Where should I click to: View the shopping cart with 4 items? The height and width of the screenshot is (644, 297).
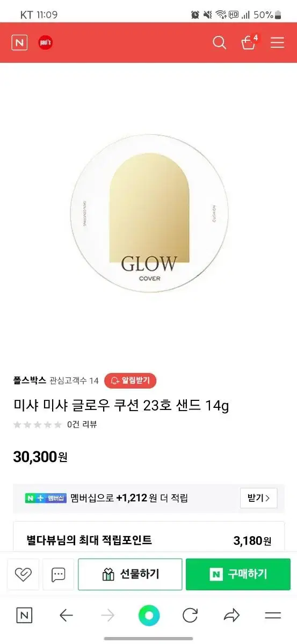[x=249, y=42]
